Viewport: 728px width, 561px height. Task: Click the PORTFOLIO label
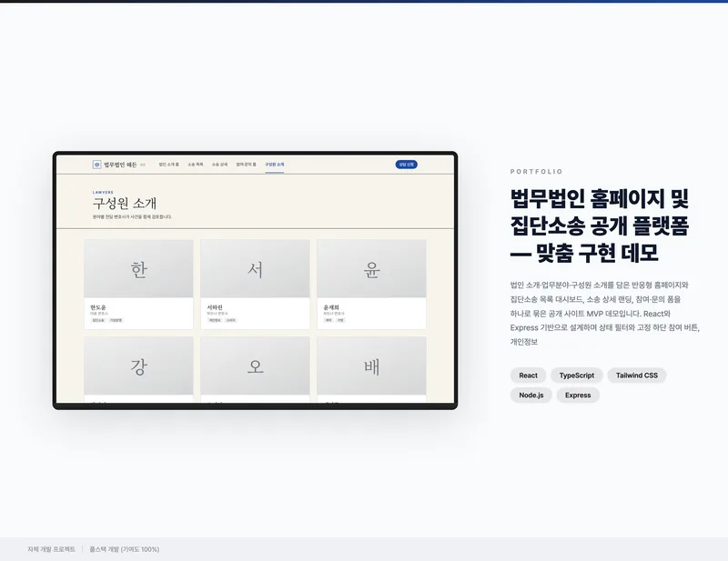click(x=536, y=172)
